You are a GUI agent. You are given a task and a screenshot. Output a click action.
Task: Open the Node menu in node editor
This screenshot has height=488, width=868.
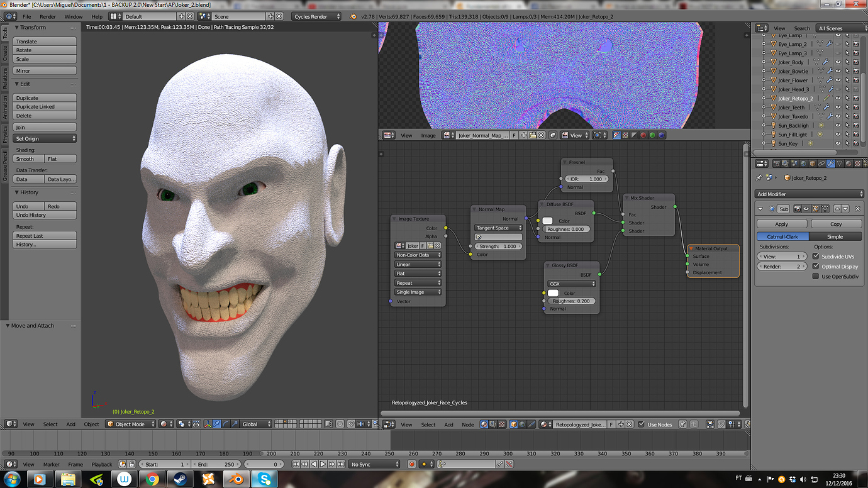[468, 424]
